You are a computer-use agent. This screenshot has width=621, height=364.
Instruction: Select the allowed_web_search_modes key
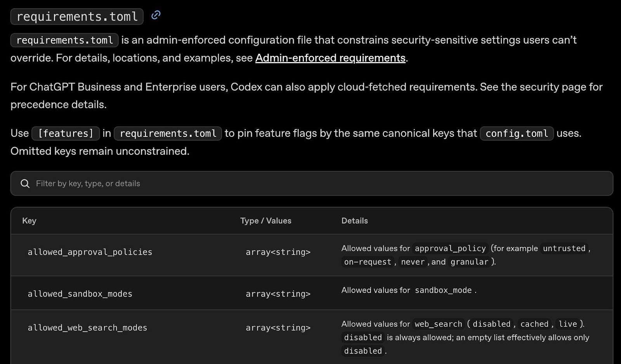pyautogui.click(x=87, y=328)
